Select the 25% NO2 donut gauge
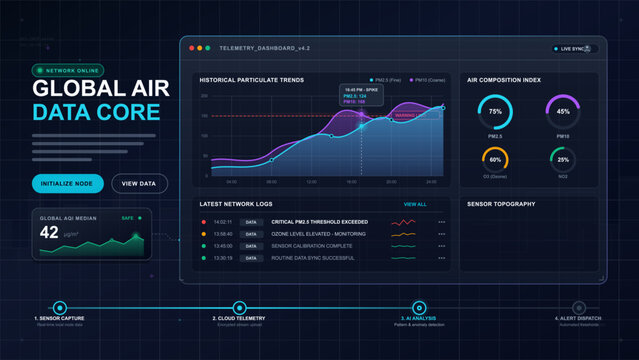This screenshot has width=639, height=360. tap(563, 160)
